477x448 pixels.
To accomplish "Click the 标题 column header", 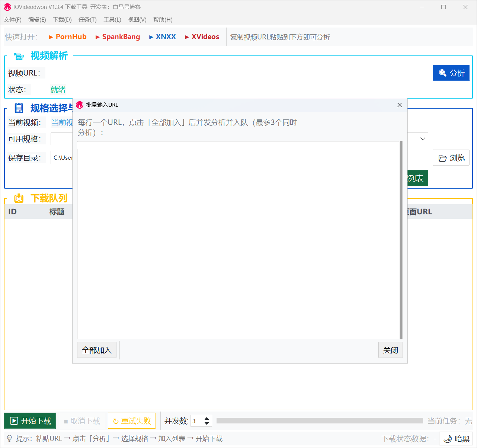I will pos(57,212).
